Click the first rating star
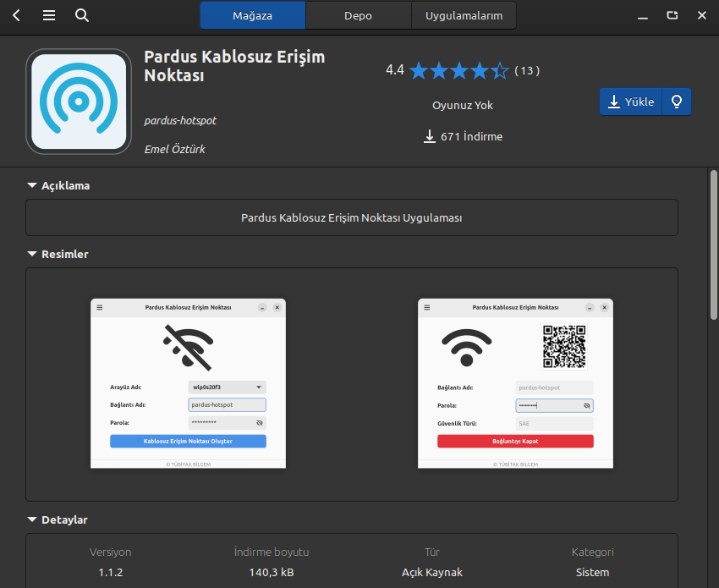 point(419,70)
